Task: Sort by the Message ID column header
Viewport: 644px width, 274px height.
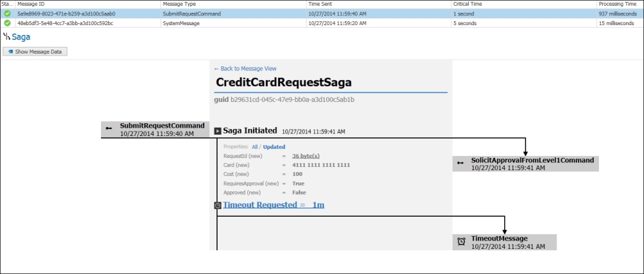Action: 88,4
